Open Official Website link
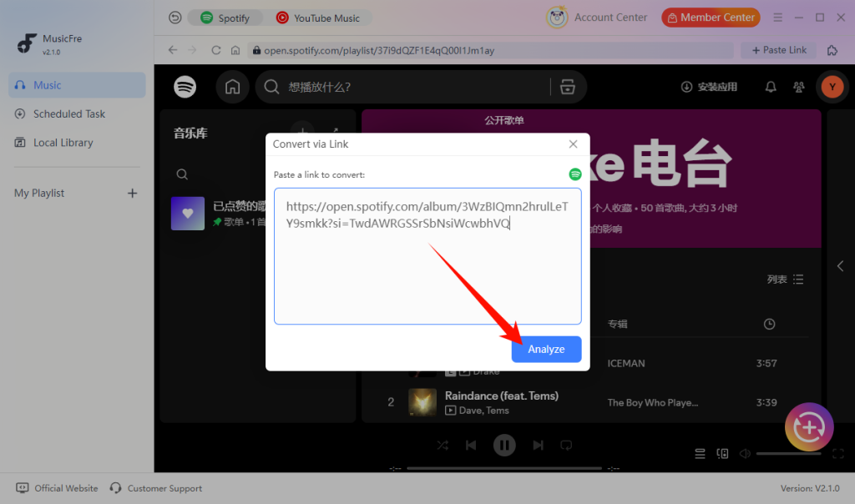The width and height of the screenshot is (855, 504). pos(58,488)
